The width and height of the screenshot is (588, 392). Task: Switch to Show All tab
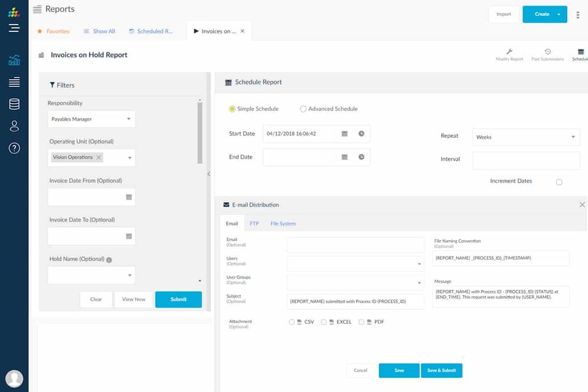coord(99,31)
